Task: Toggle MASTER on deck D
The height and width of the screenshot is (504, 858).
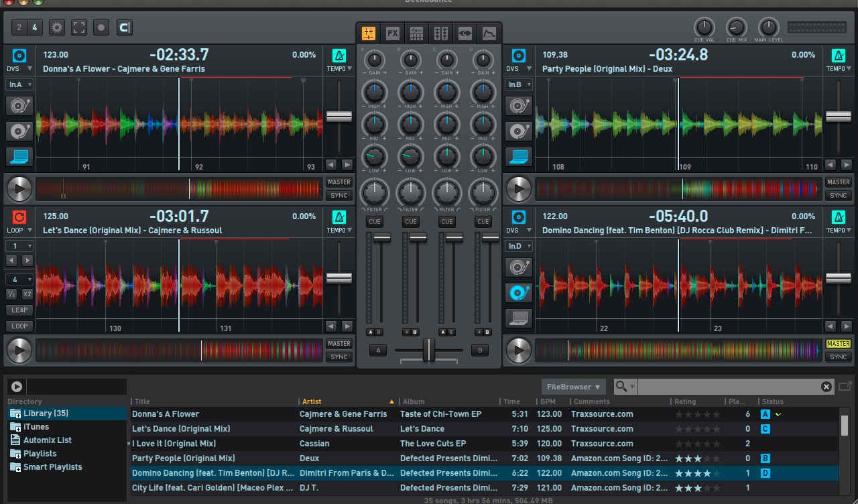Action: 838,344
